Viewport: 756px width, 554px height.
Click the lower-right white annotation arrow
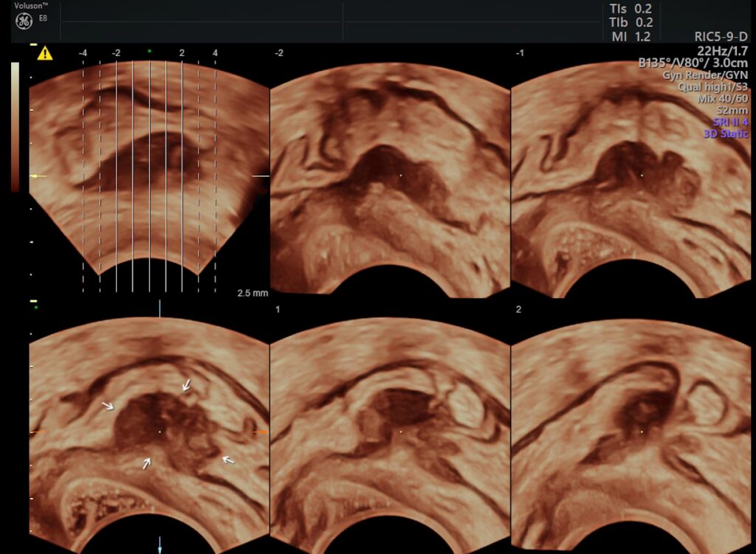[x=229, y=460]
